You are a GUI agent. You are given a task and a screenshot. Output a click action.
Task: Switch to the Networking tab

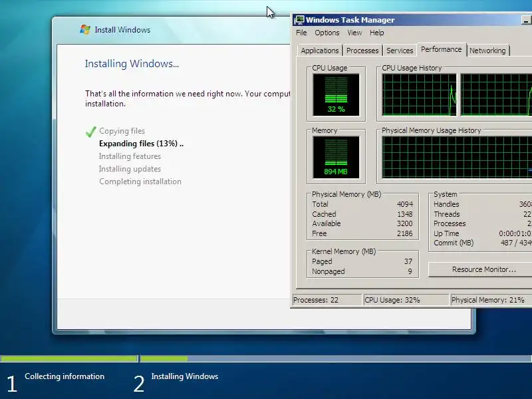(487, 51)
